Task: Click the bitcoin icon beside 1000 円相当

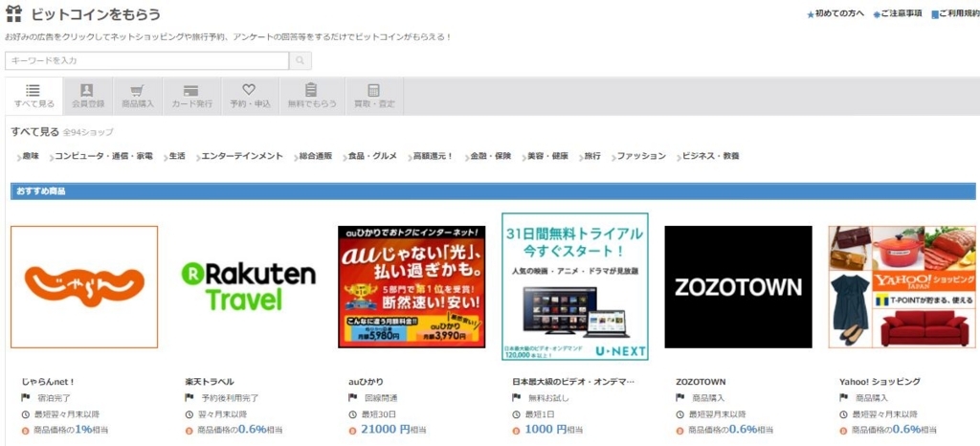Action: coord(516,431)
